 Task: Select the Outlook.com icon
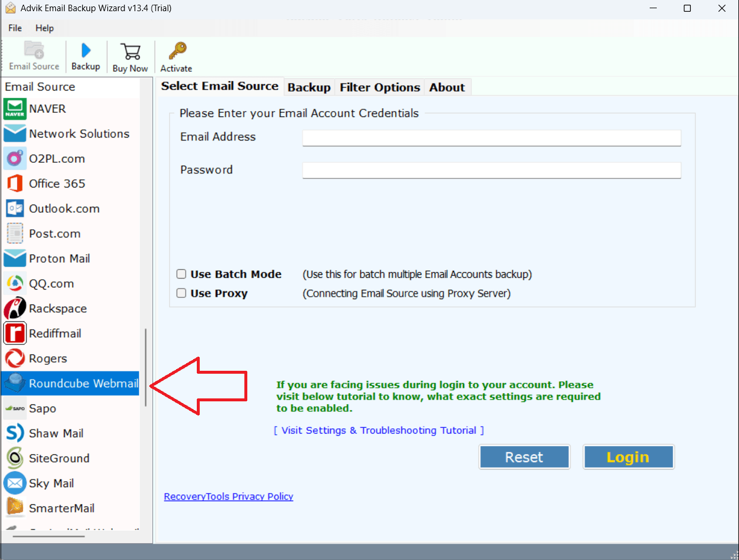(x=15, y=209)
